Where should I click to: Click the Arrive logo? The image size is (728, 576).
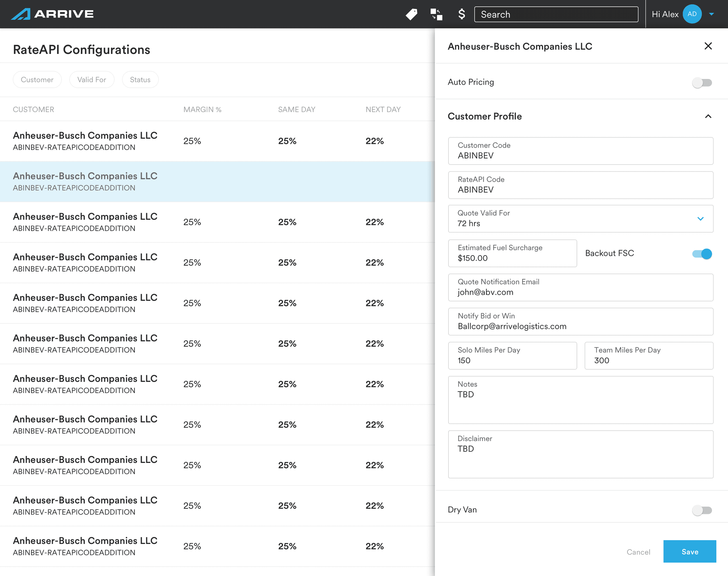[52, 14]
